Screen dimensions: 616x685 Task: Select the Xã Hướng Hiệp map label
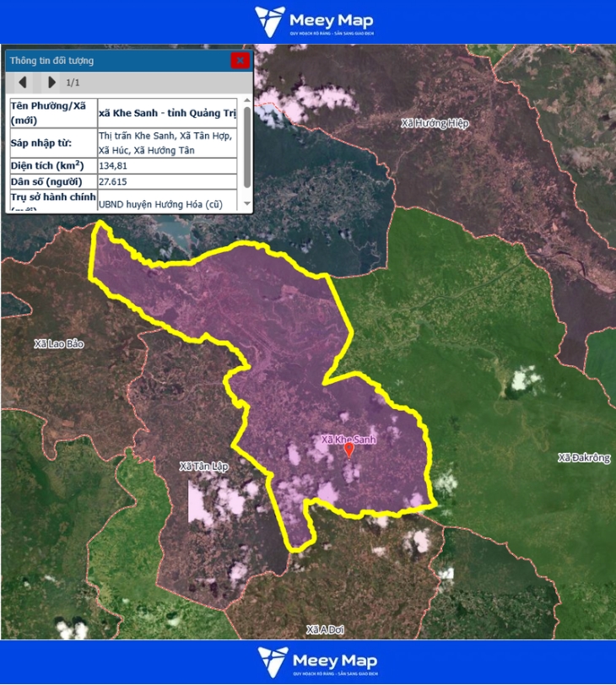[x=434, y=123]
